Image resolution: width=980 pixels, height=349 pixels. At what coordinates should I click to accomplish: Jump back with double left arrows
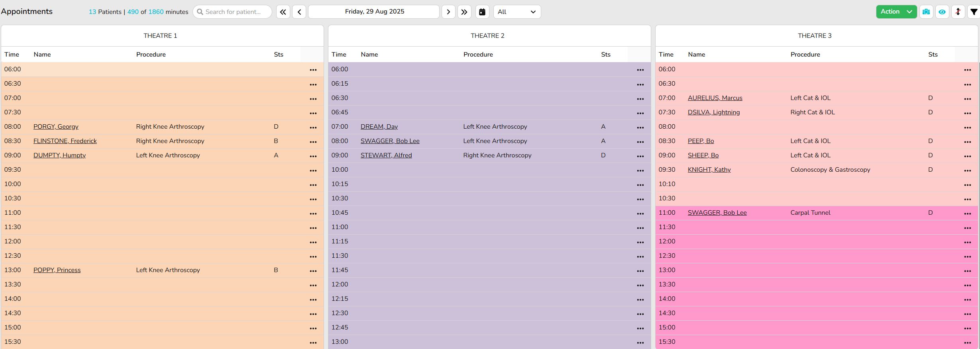(283, 12)
